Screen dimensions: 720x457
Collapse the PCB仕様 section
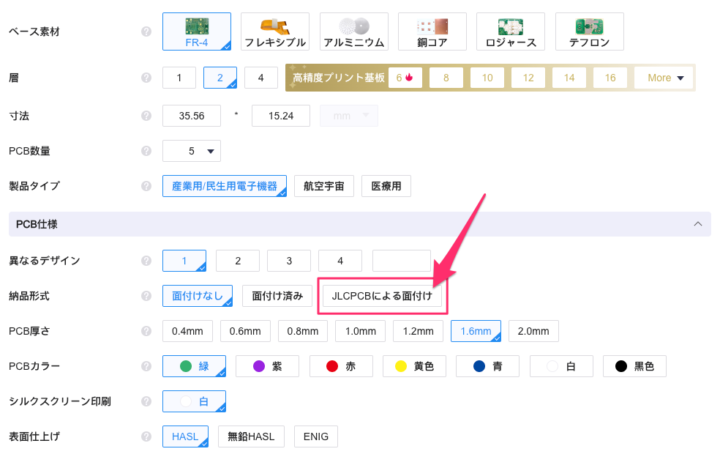[698, 225]
